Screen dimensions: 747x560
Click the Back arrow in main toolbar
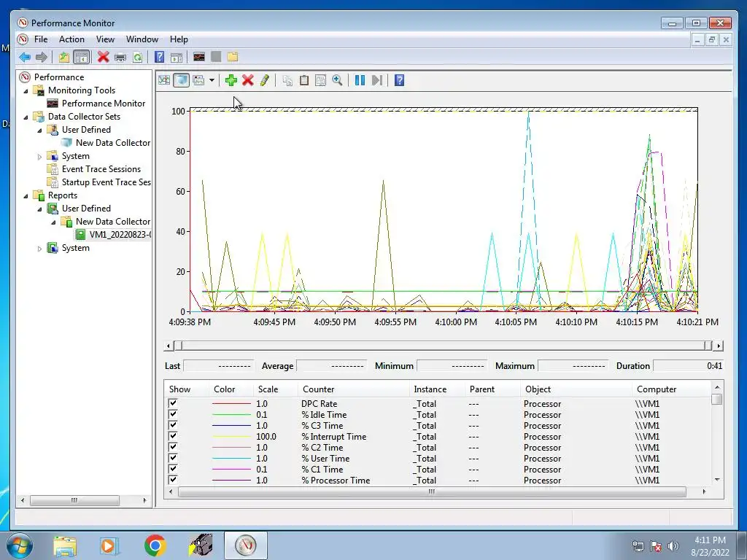point(25,57)
